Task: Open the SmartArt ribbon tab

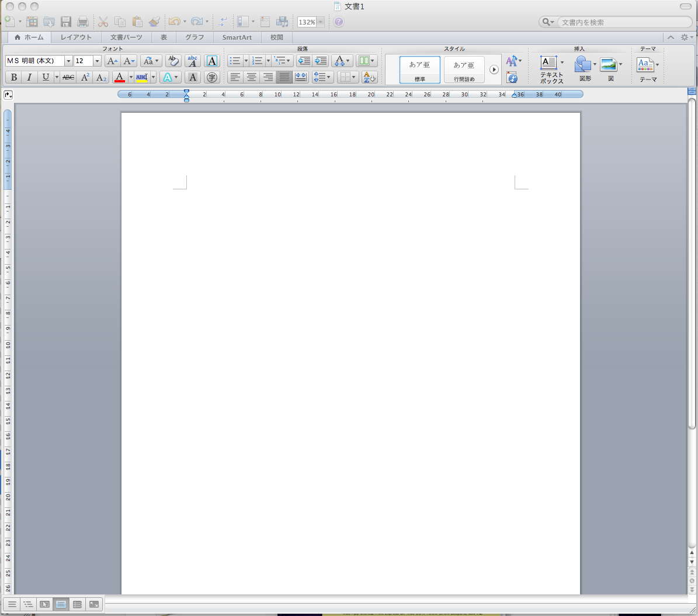Action: click(x=237, y=37)
